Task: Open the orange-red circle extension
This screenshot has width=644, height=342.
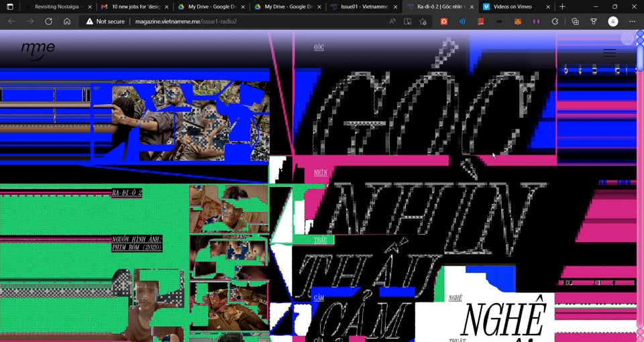Action: (x=444, y=21)
